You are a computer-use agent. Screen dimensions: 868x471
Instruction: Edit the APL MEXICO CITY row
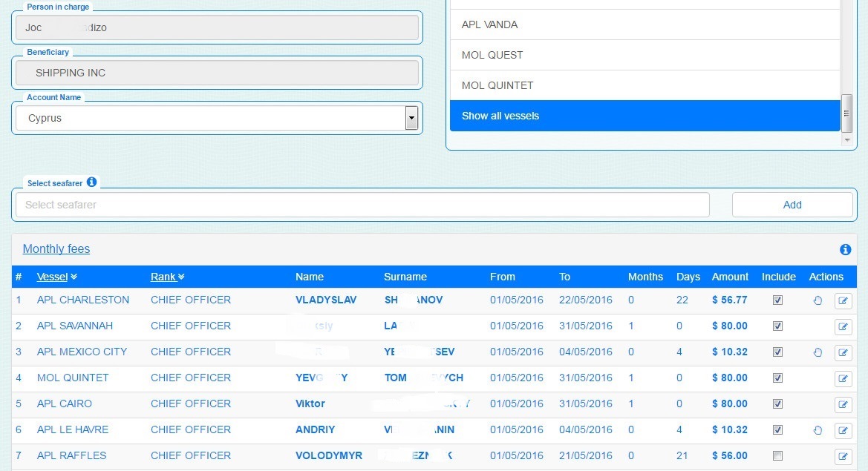click(x=843, y=353)
